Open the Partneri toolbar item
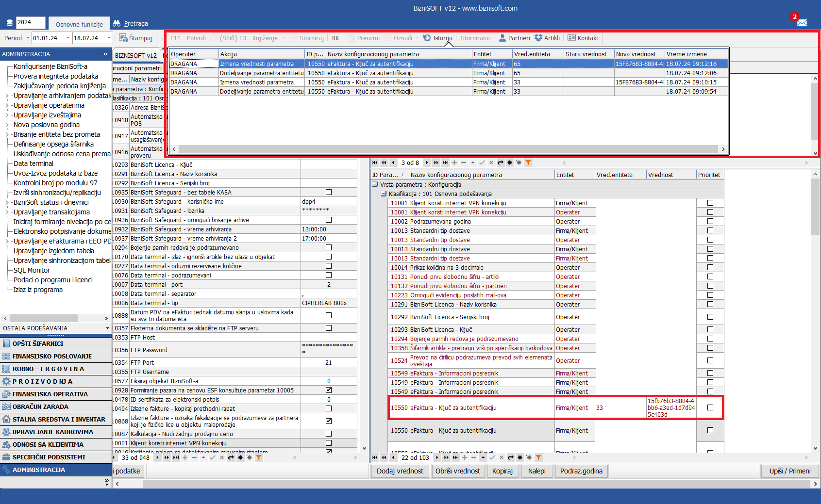This screenshot has width=821, height=504. (514, 38)
